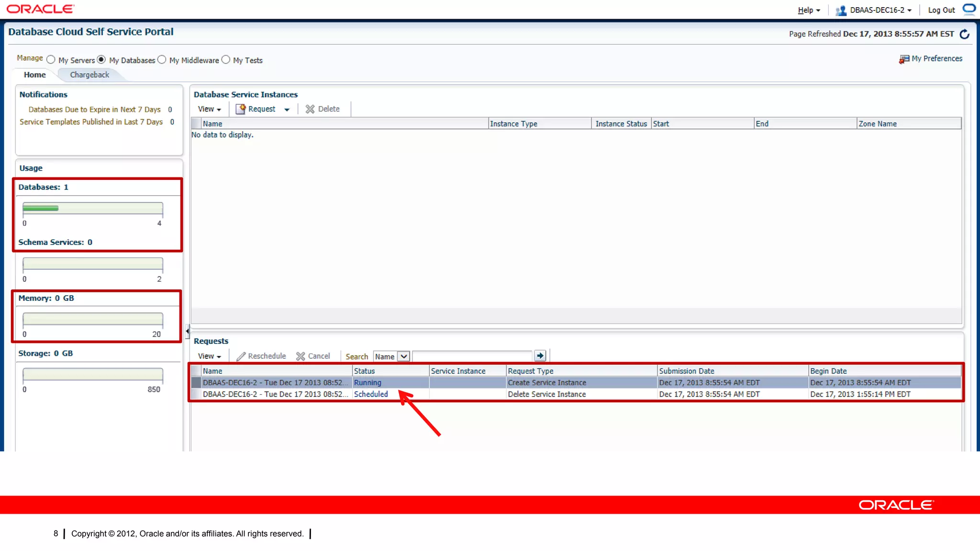Select the Create Service Instance request row
Viewport: 980px width, 551px height.
click(576, 383)
